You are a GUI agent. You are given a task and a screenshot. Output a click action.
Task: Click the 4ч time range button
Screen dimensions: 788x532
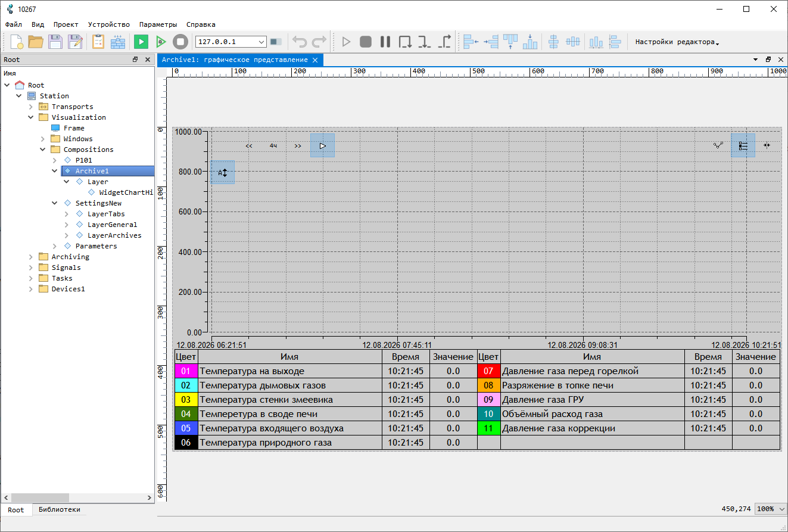point(273,145)
